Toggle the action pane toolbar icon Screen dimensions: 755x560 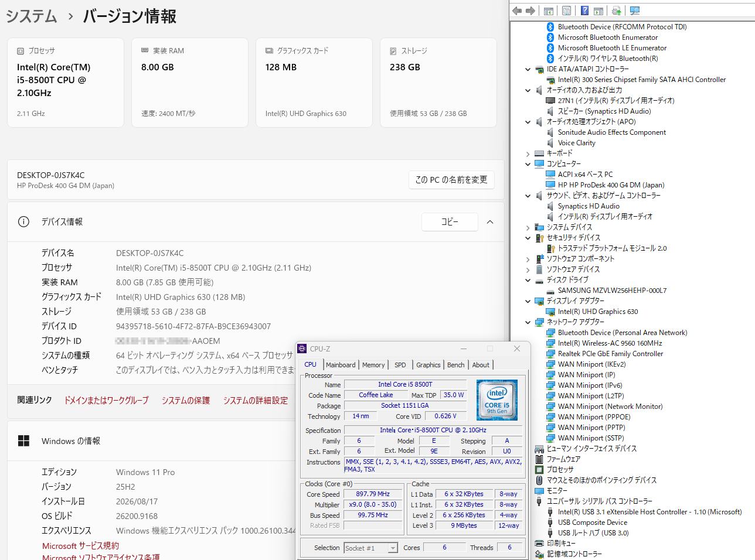coord(598,11)
